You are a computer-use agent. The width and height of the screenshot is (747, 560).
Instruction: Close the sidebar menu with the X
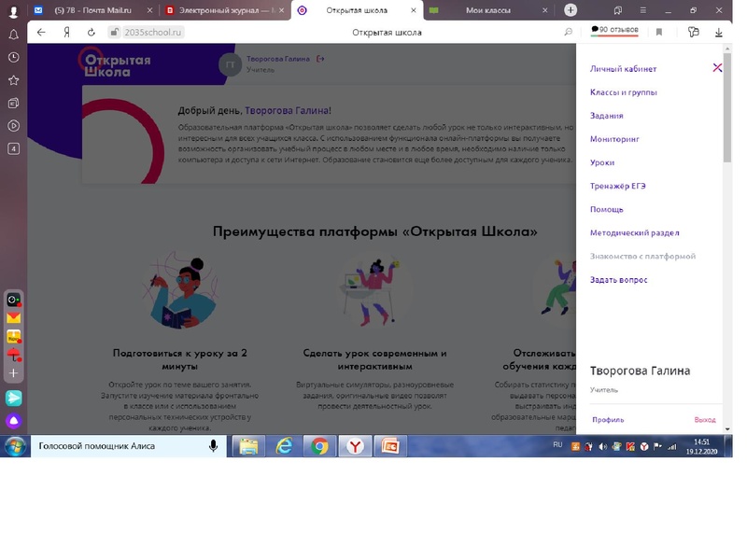click(x=717, y=67)
